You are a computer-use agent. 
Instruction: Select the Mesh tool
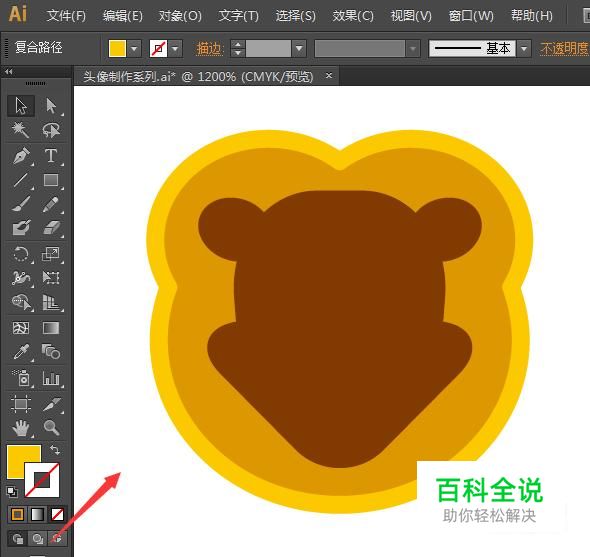pyautogui.click(x=21, y=328)
